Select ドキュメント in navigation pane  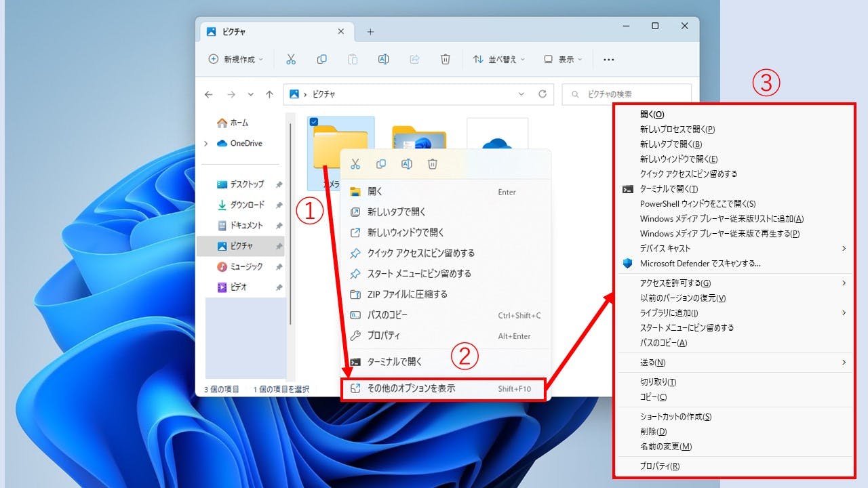click(241, 225)
